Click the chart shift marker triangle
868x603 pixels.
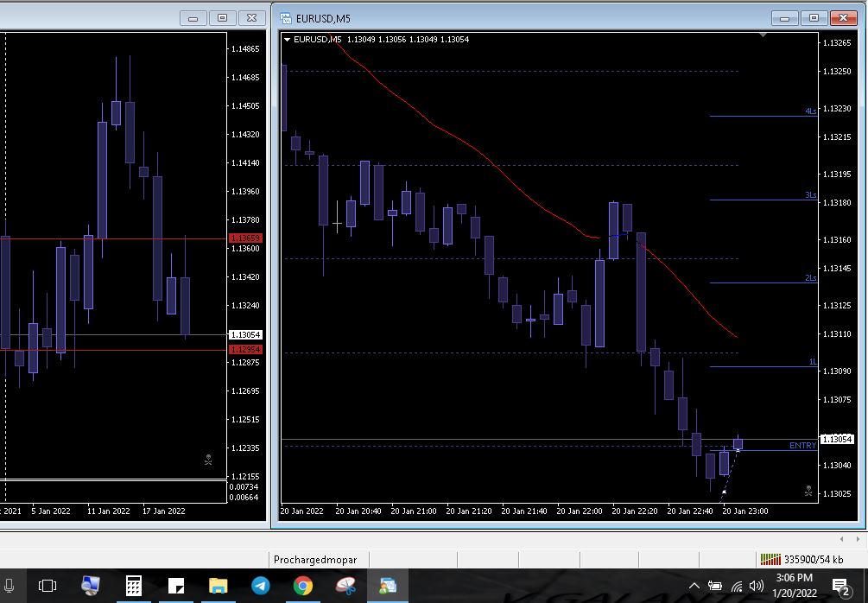762,35
